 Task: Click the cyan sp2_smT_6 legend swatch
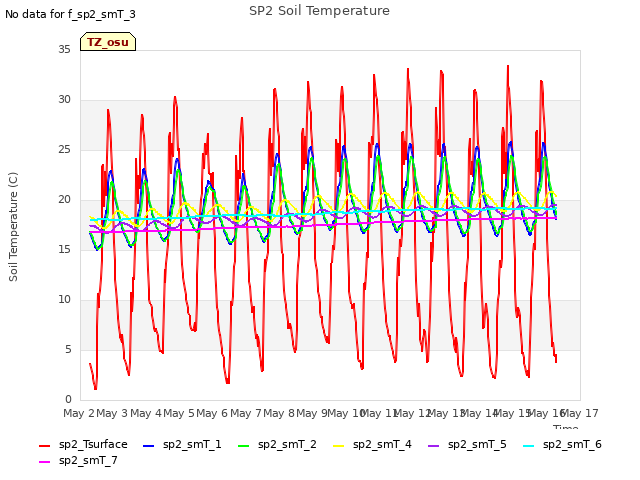pyautogui.click(x=528, y=446)
